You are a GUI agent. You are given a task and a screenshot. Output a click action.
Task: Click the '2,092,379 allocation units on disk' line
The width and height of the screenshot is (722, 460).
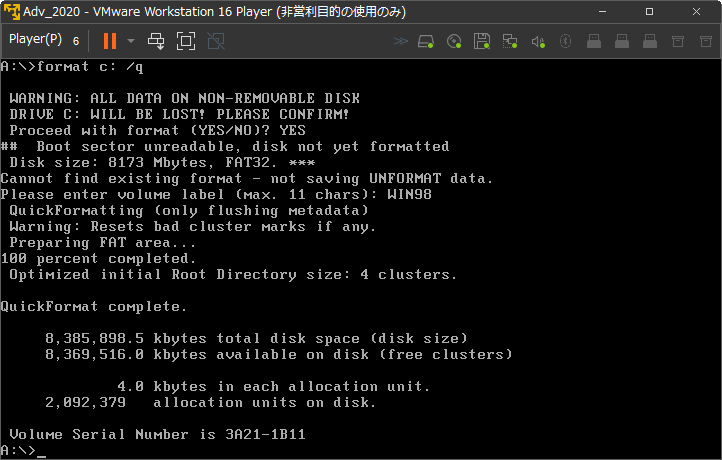211,402
